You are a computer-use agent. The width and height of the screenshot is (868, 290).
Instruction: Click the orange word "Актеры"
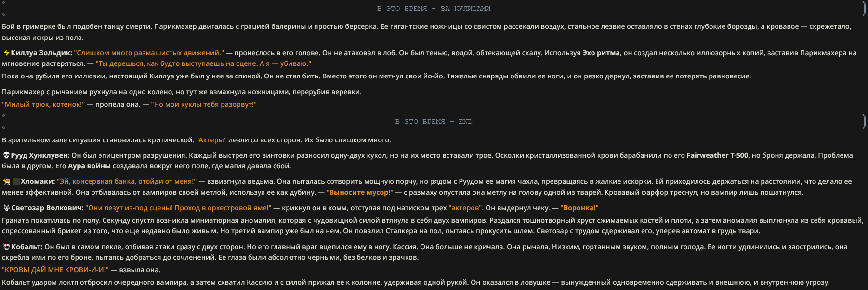(211, 140)
